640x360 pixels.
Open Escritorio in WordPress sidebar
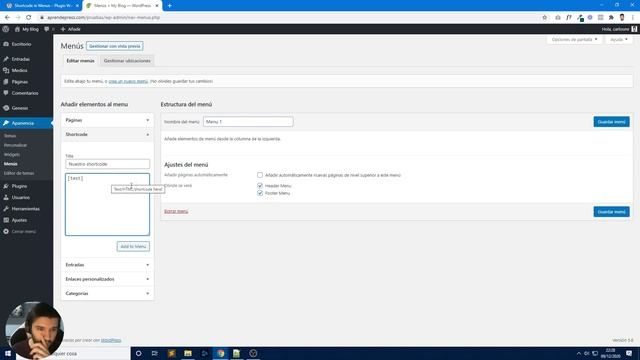point(21,44)
